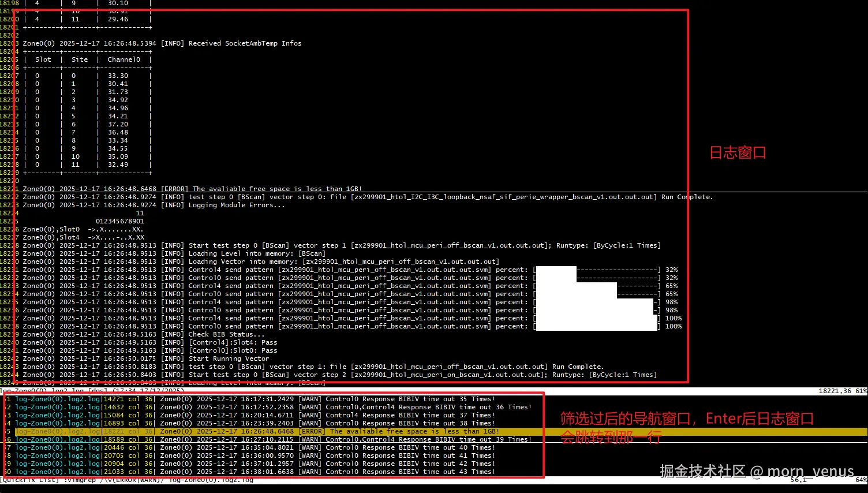868x493 pixels.
Task: Click the "Received SocketAmbTemp Infos" log line
Action: click(x=162, y=43)
